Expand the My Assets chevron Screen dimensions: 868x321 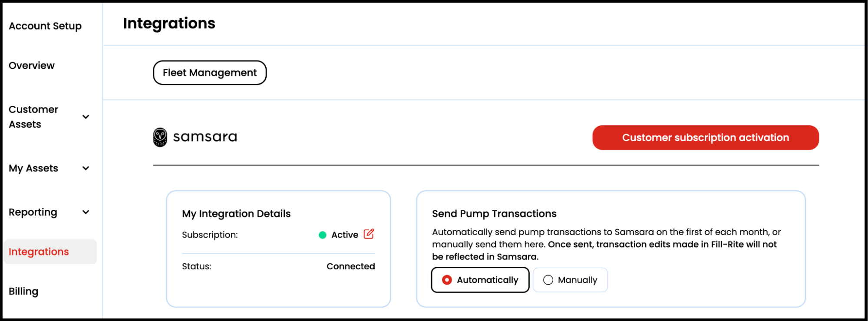(86, 168)
